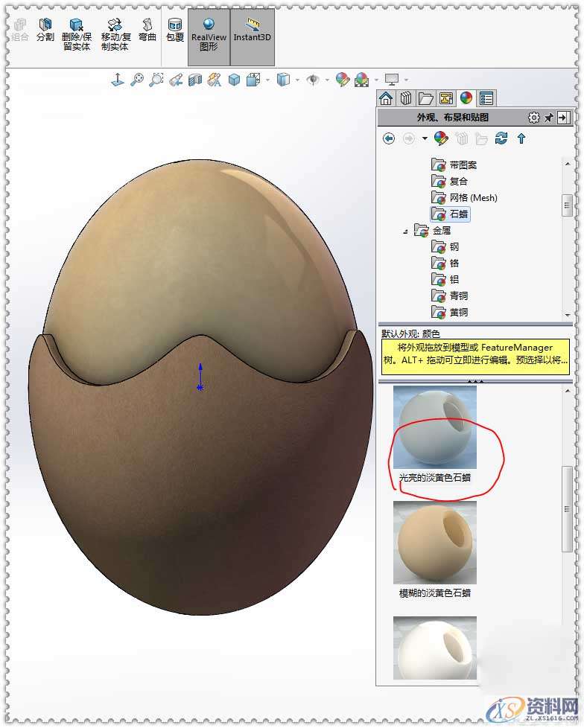Open the Hide/Show Items dropdown arrow
Screen dimensions: 584x728
327,80
